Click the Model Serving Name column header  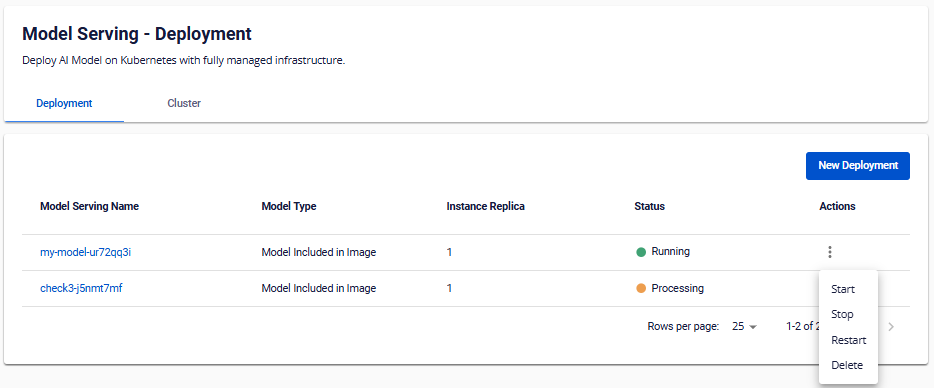[89, 206]
